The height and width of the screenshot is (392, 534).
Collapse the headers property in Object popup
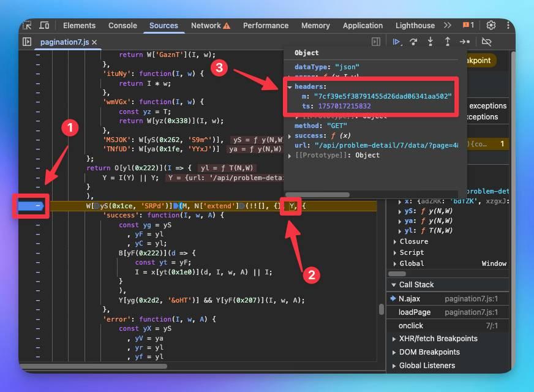[290, 87]
